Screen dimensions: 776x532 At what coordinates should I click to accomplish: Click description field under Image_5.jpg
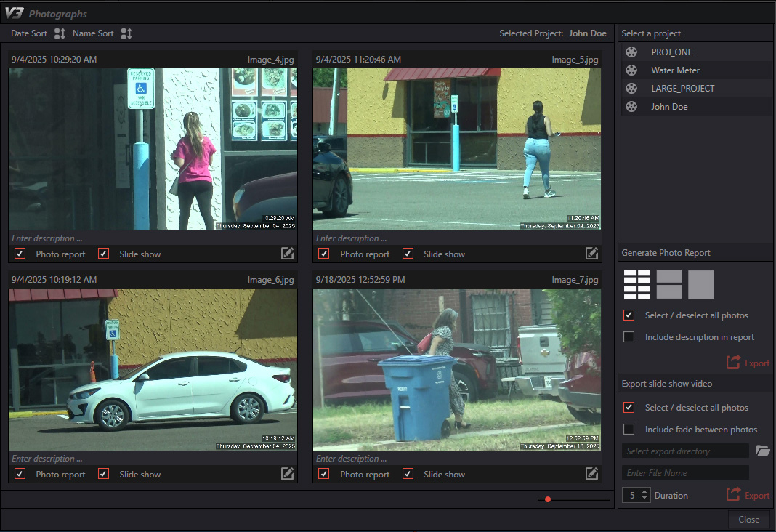457,238
